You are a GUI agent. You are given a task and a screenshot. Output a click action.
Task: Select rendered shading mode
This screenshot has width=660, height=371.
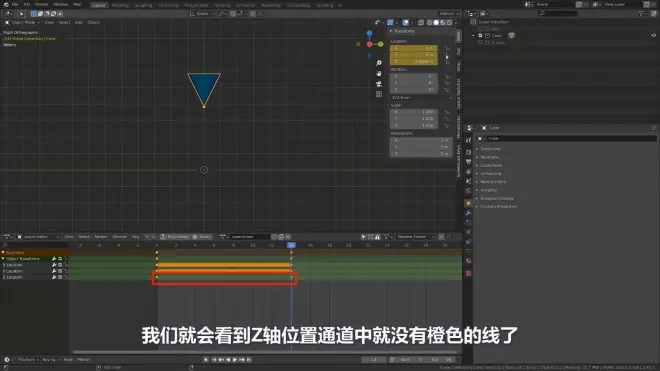pyautogui.click(x=449, y=22)
